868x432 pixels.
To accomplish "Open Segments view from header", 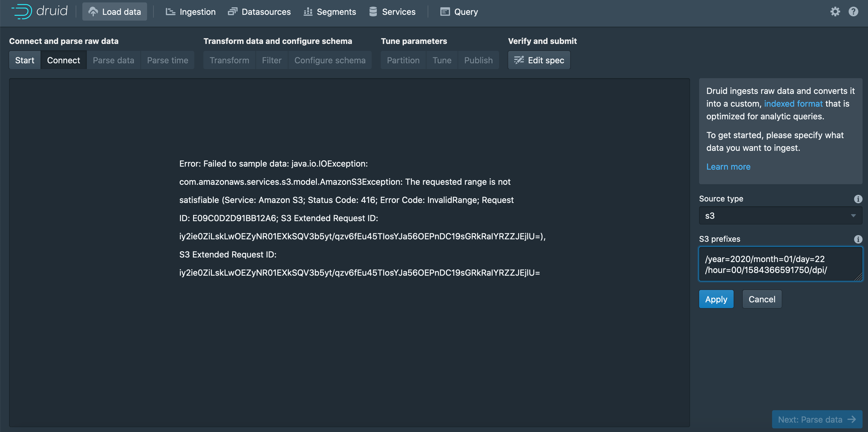I will coord(330,12).
